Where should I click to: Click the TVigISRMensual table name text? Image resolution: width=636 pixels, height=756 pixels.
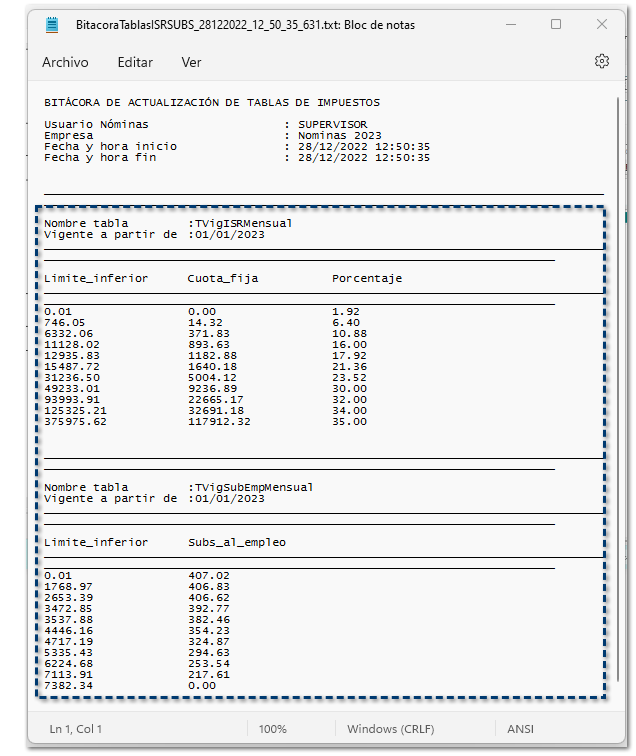(243, 223)
